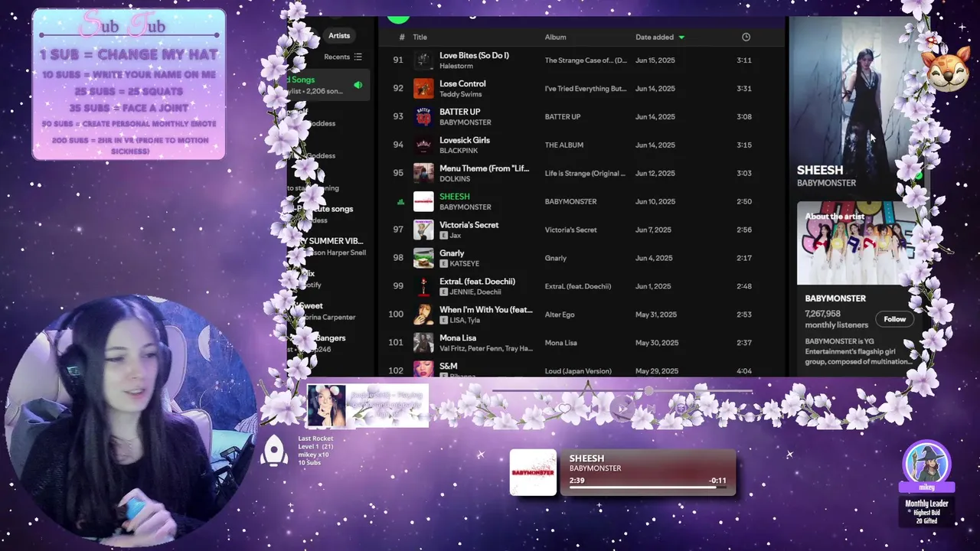Click the green equalizer icon beside SHEESH
Screen dimensions: 980x551
[x=400, y=202]
